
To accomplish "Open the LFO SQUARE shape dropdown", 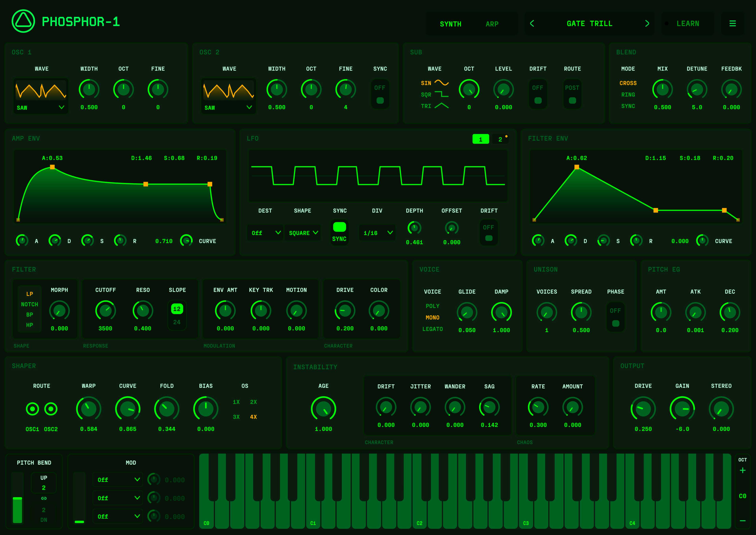I will click(303, 233).
